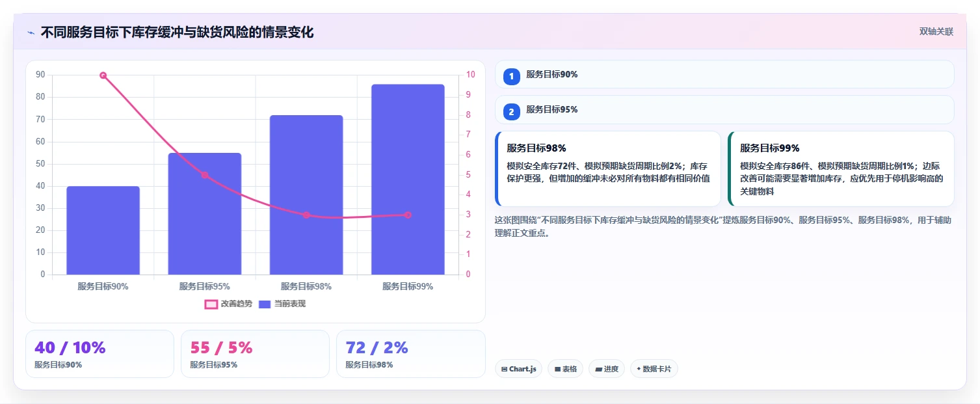Click the right axis value 10

click(x=471, y=75)
